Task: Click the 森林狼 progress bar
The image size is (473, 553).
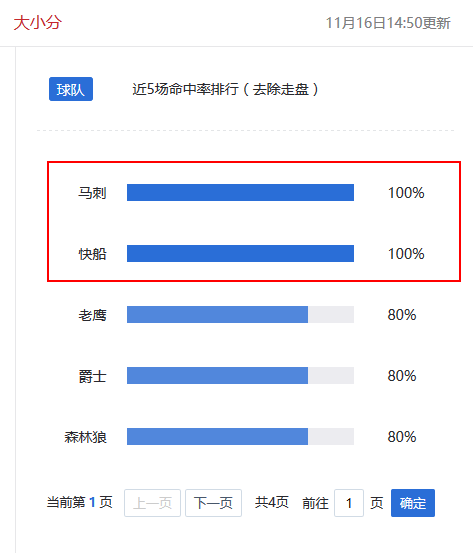Action: pyautogui.click(x=240, y=437)
